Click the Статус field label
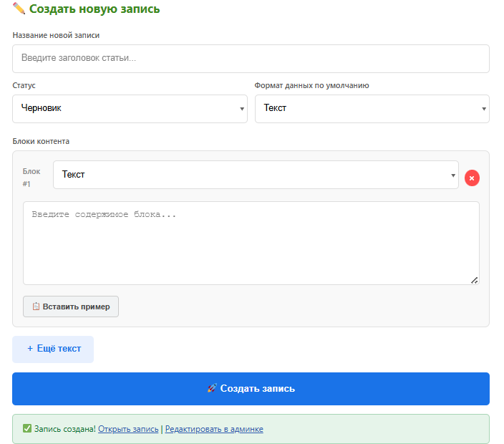The width and height of the screenshot is (504, 444). (24, 85)
